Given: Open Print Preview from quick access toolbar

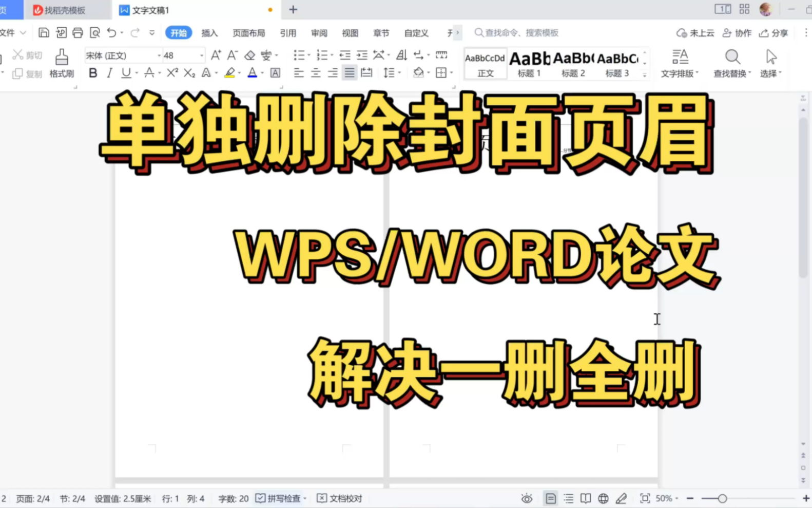Looking at the screenshot, I should 95,33.
